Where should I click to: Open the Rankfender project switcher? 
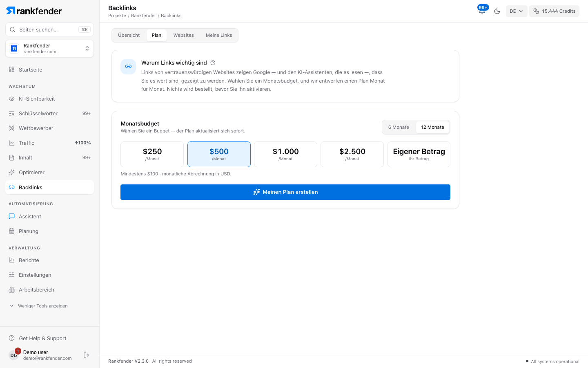pos(49,49)
